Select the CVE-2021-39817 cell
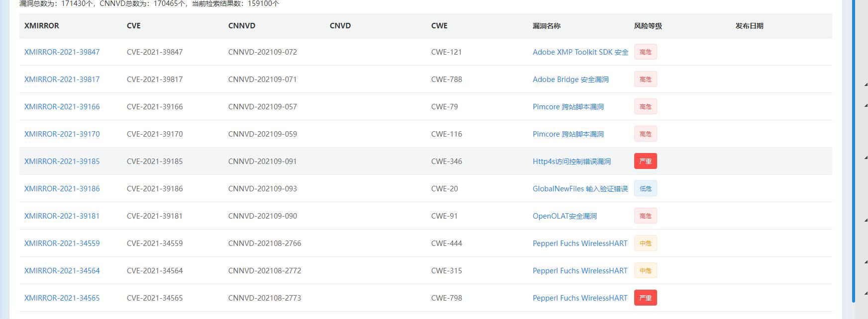This screenshot has width=868, height=319. pos(155,80)
